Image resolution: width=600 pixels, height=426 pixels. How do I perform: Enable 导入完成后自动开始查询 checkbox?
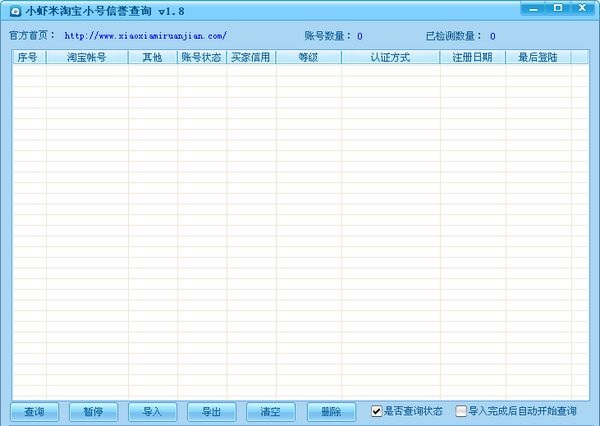tap(461, 411)
